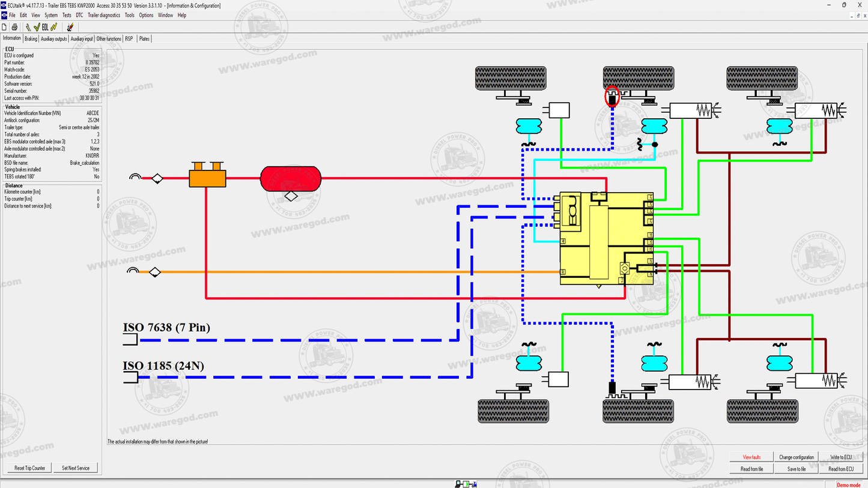Click the View faults button

point(751,457)
